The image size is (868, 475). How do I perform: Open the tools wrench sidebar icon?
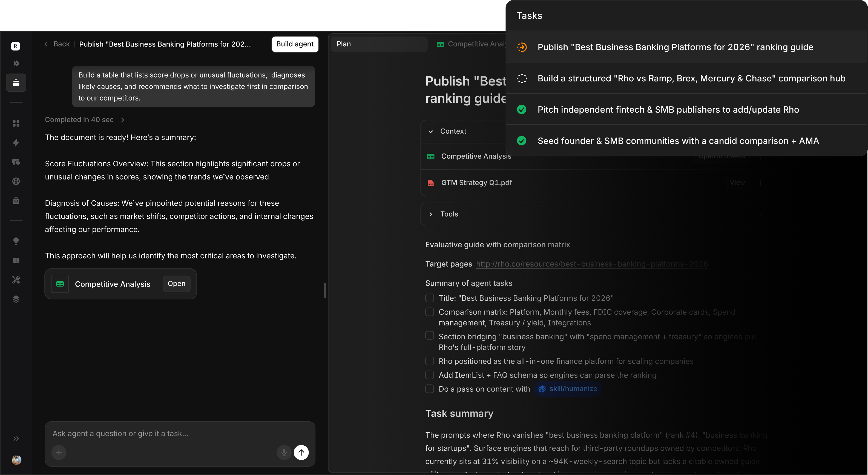pos(16,280)
